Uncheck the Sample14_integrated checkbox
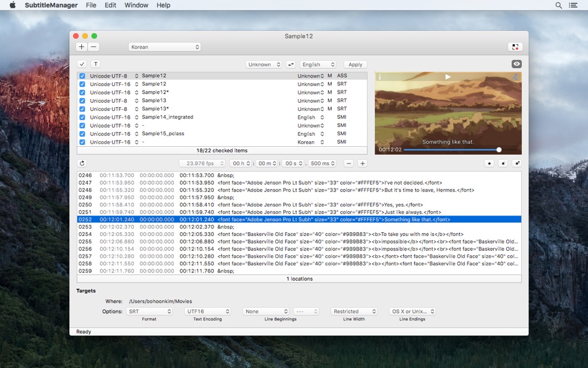 [82, 117]
